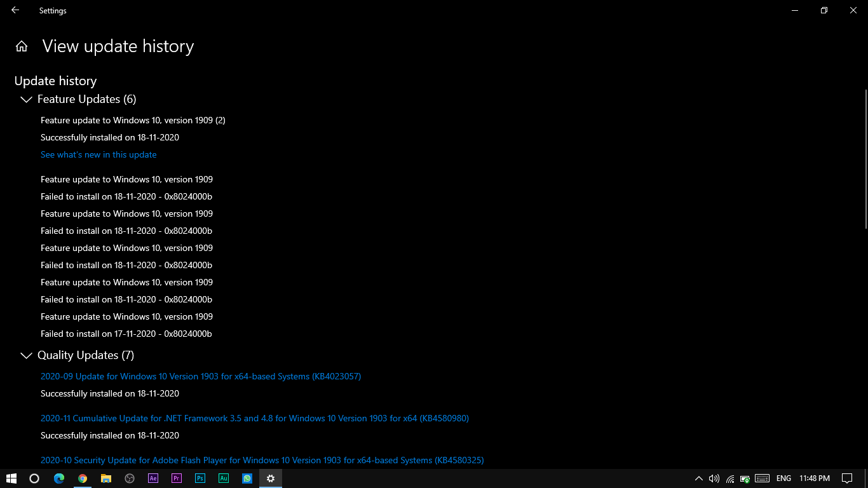Click the Settings gear taskbar icon
This screenshot has width=868, height=488.
pos(271,478)
